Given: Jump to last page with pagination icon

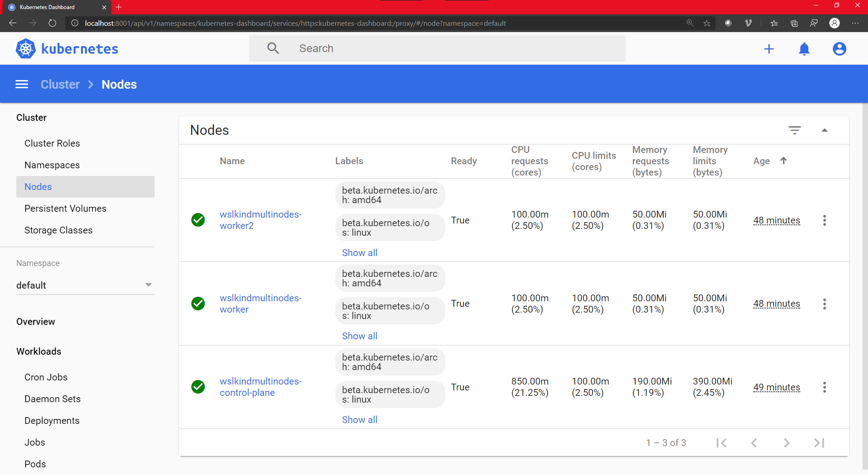Looking at the screenshot, I should point(819,443).
